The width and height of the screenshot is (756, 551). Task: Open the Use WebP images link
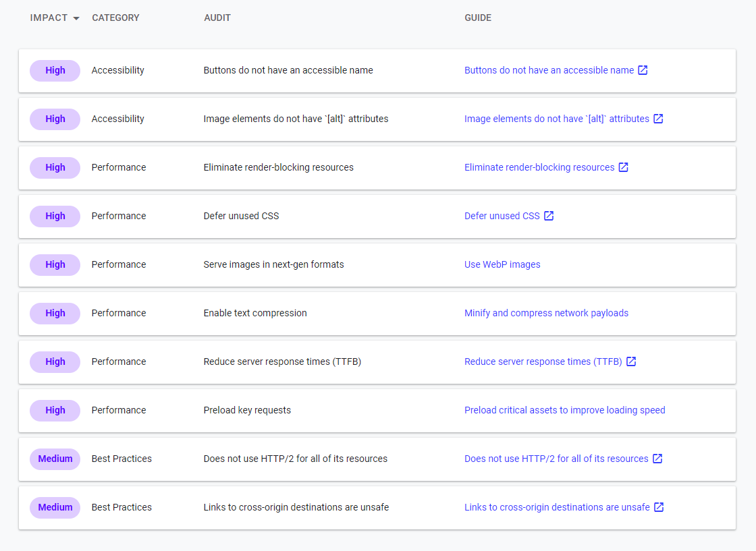click(x=502, y=264)
